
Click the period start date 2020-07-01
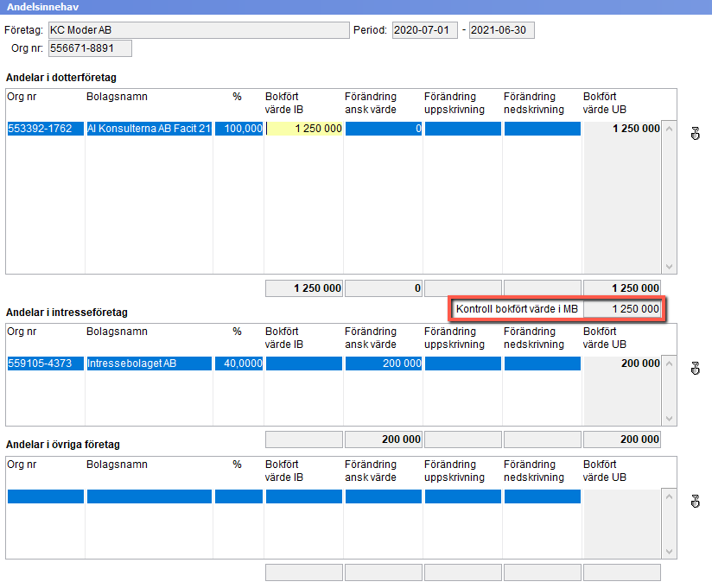coord(425,30)
